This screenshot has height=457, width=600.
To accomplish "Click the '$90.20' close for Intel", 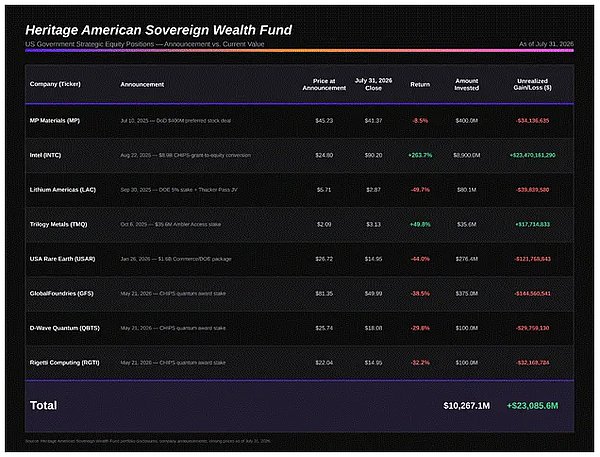I will coord(373,155).
